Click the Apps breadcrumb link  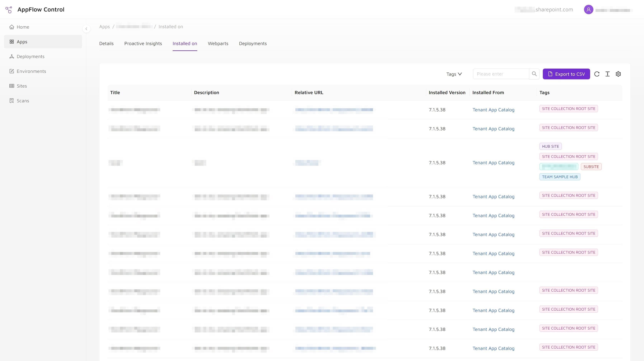(104, 26)
